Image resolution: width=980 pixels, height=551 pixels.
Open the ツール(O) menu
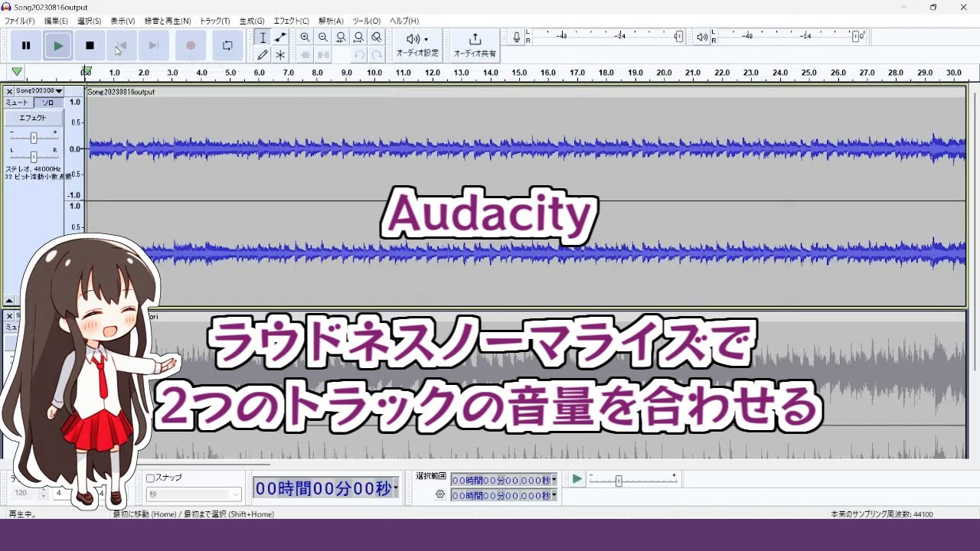click(x=367, y=21)
